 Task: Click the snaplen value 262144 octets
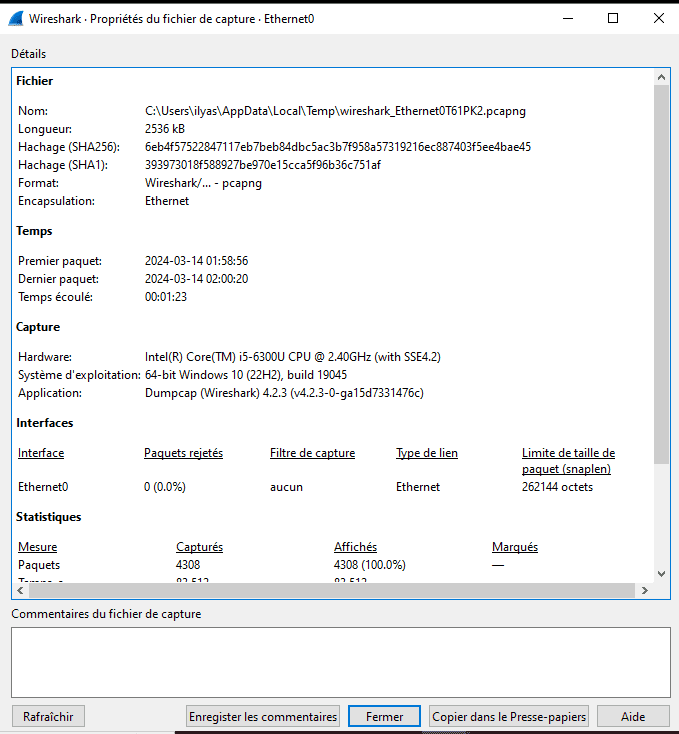(x=557, y=487)
